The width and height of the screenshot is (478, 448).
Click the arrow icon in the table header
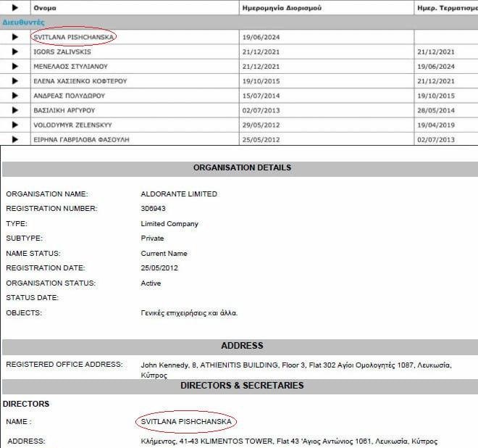(14, 7)
